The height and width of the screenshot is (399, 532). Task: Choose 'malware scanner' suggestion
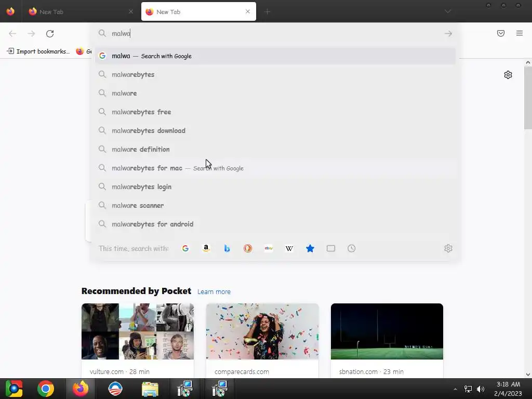pyautogui.click(x=275, y=205)
